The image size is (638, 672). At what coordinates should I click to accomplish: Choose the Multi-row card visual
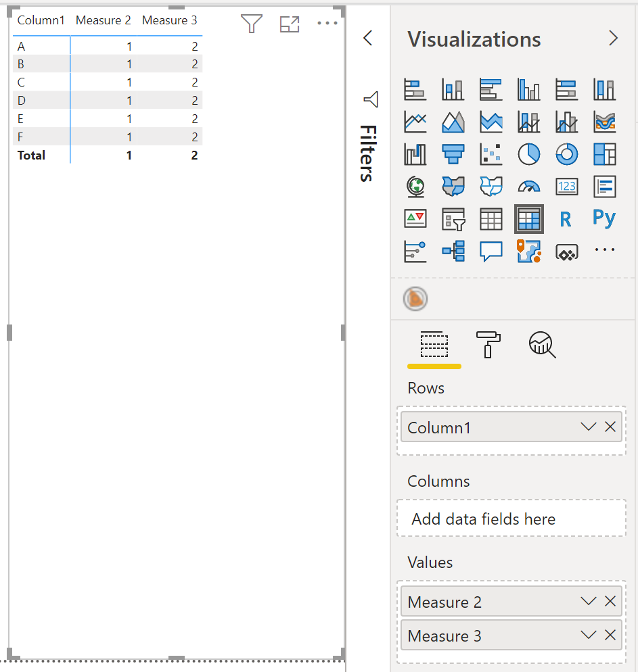pos(605,187)
